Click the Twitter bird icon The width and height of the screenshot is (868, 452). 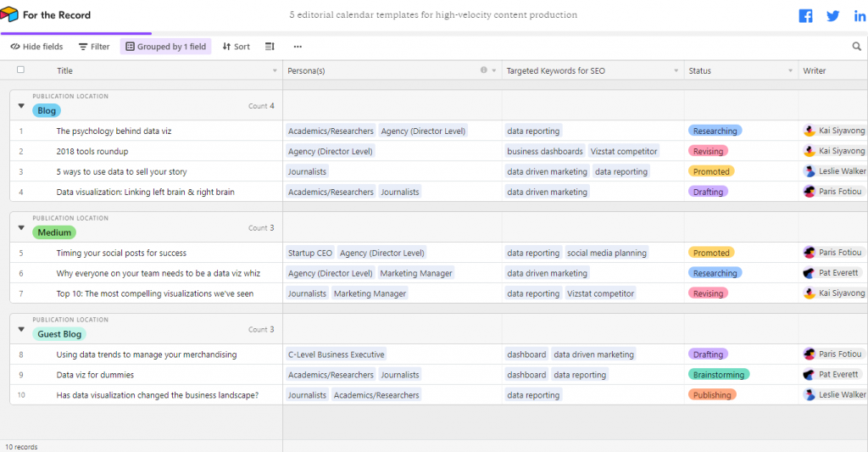833,16
